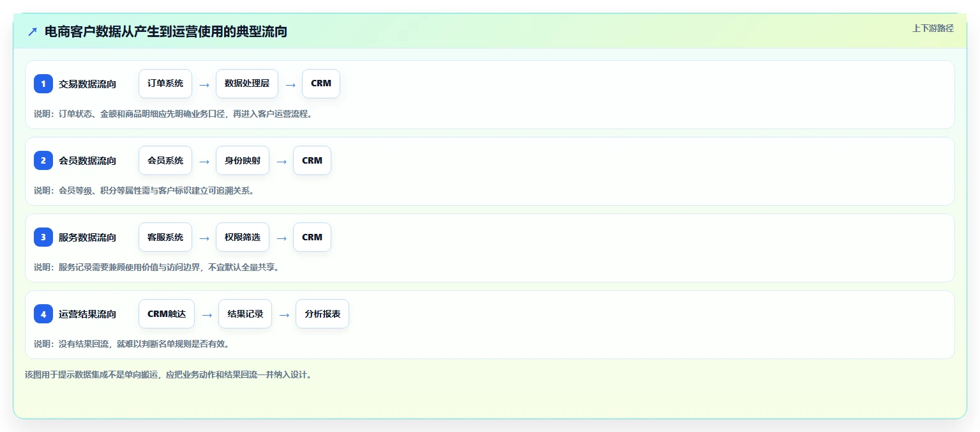
Task: Click the 上下游路径 label
Action: [933, 28]
